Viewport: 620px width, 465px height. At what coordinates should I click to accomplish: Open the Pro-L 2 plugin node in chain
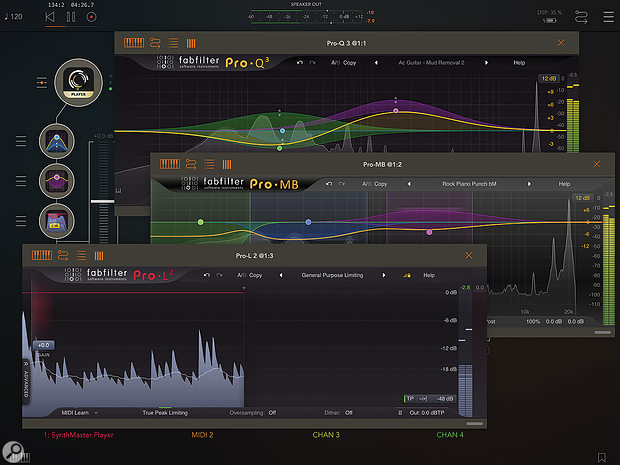57,221
